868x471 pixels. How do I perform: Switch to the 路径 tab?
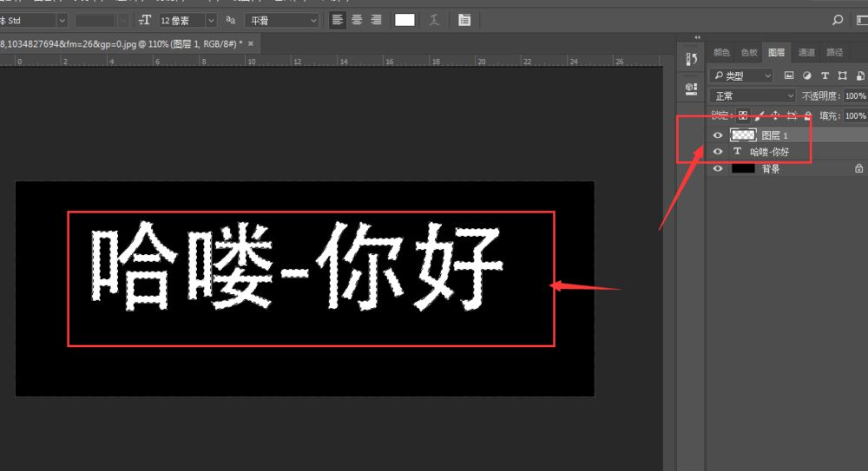[834, 53]
